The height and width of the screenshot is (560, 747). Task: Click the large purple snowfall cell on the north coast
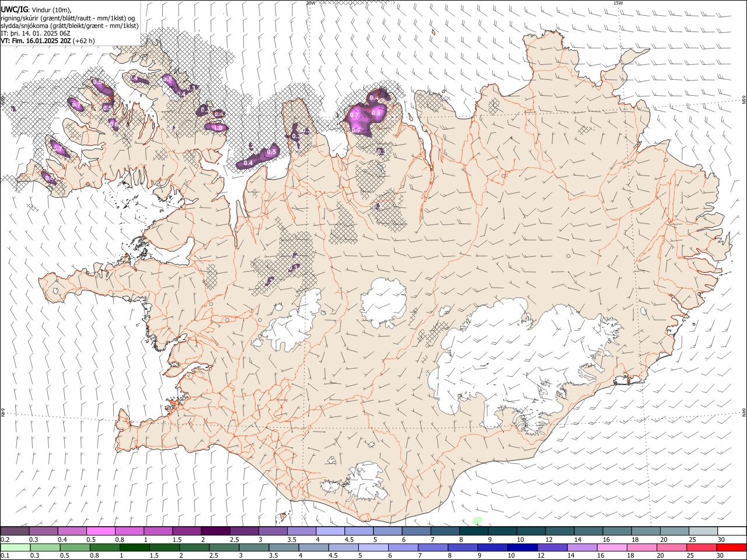click(366, 113)
